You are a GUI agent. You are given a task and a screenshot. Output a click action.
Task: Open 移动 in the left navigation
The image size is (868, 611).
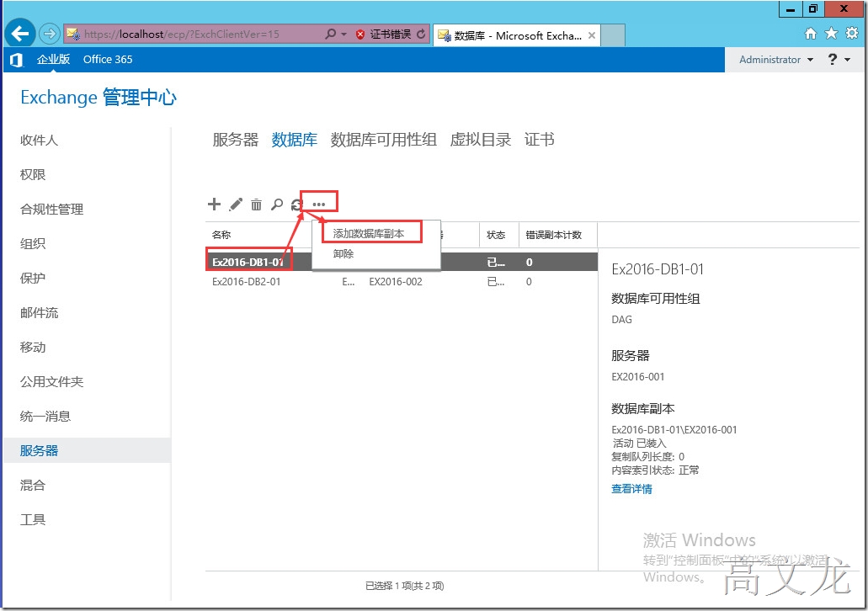point(33,347)
